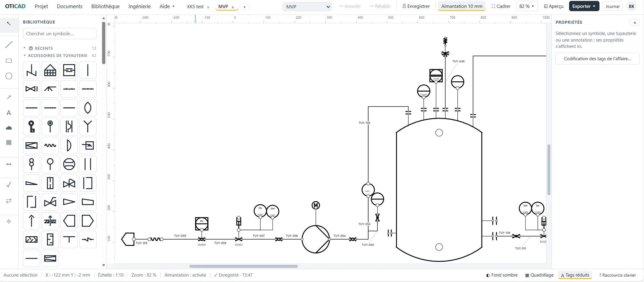644x282 pixels.
Task: Pick the flexible hose wavy symbol
Action: coord(50,146)
